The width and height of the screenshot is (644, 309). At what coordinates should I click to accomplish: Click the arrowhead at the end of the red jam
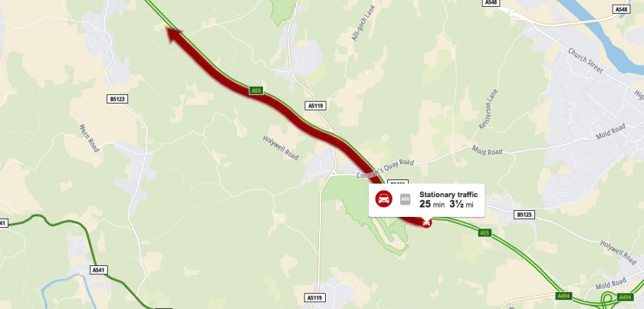[175, 35]
